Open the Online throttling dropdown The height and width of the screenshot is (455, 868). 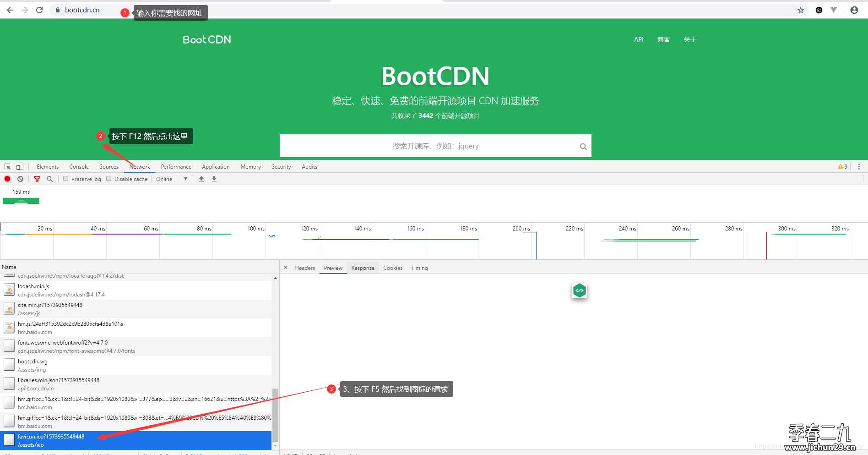click(x=172, y=179)
